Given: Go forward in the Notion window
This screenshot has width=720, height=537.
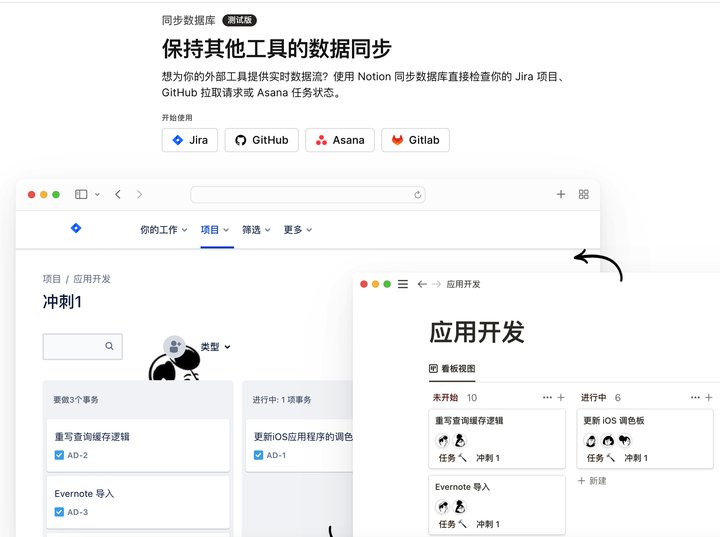Looking at the screenshot, I should click(436, 284).
